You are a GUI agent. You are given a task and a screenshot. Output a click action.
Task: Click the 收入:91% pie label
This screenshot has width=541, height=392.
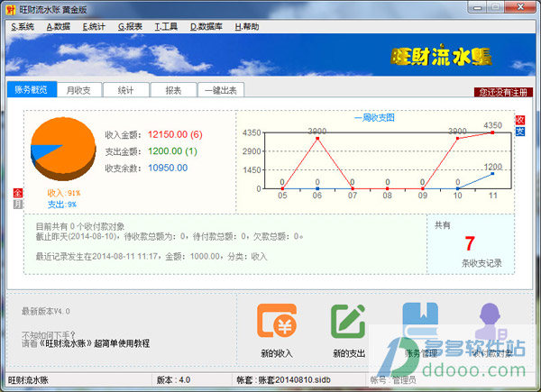[64, 193]
